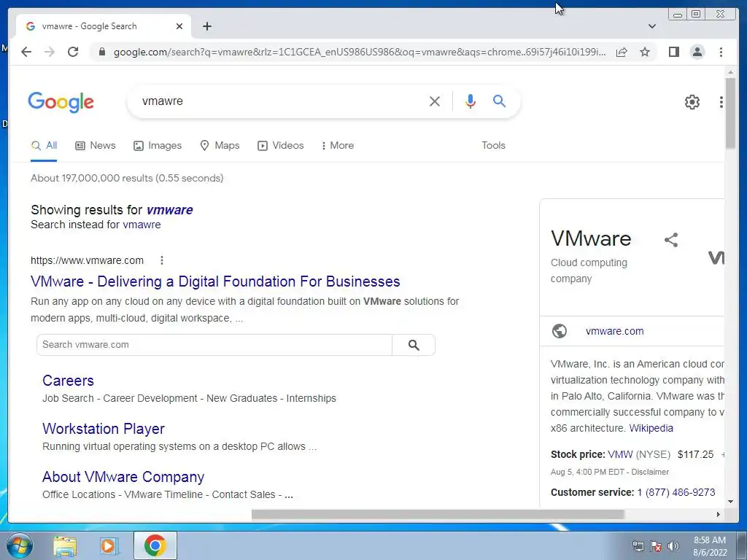This screenshot has height=560, width=747.
Task: Click into the Google search text box
Action: pyautogui.click(x=281, y=101)
